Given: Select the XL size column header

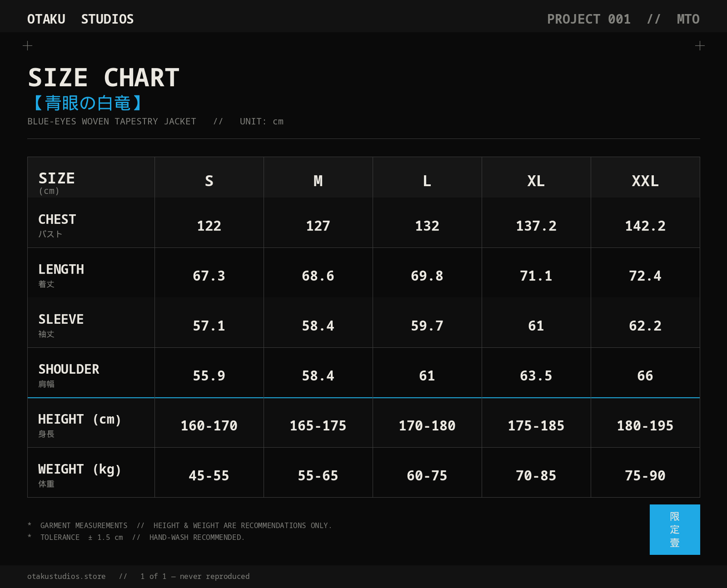Looking at the screenshot, I should (536, 177).
